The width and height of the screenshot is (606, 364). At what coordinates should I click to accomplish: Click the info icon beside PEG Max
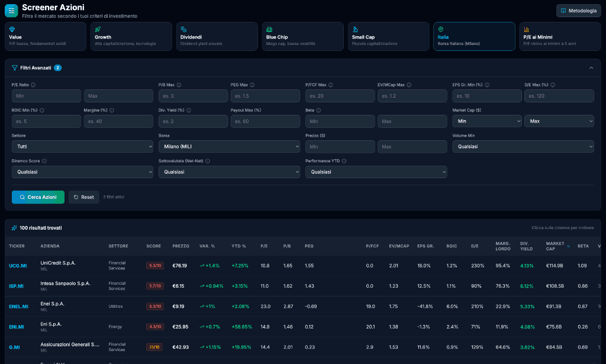(252, 85)
